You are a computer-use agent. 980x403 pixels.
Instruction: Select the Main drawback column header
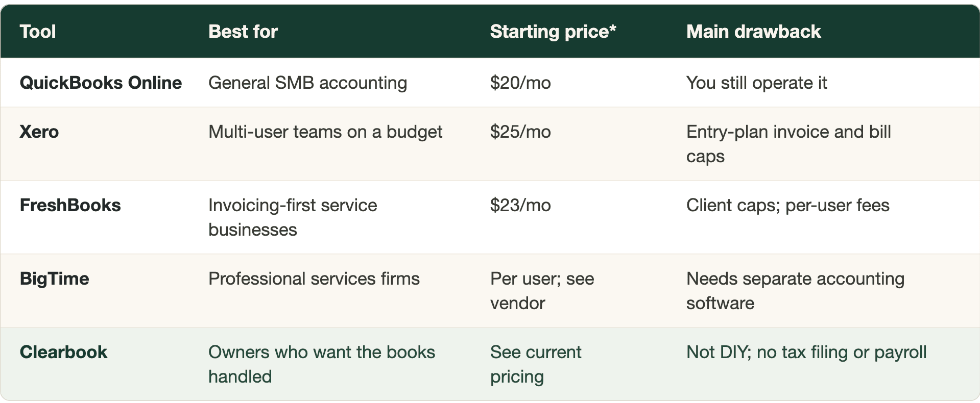point(753,32)
